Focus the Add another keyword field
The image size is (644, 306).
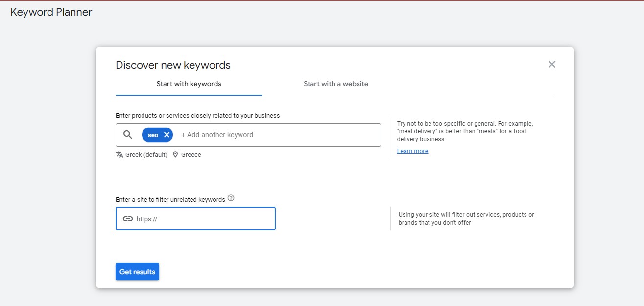pyautogui.click(x=274, y=135)
